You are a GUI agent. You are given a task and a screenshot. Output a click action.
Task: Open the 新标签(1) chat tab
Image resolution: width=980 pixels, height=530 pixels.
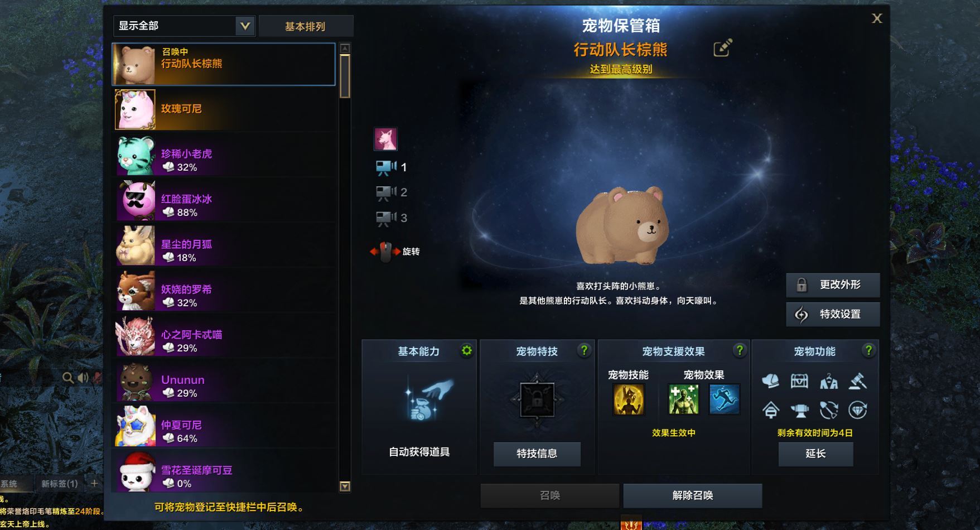tap(60, 484)
